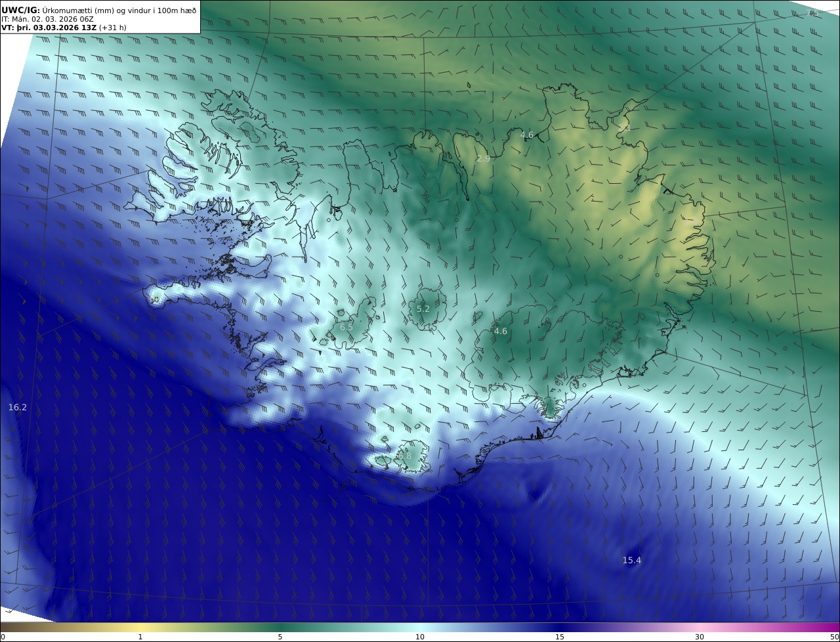Click the 'IT: Mán. 02. 03. 2026 06Z' line

[x=47, y=19]
